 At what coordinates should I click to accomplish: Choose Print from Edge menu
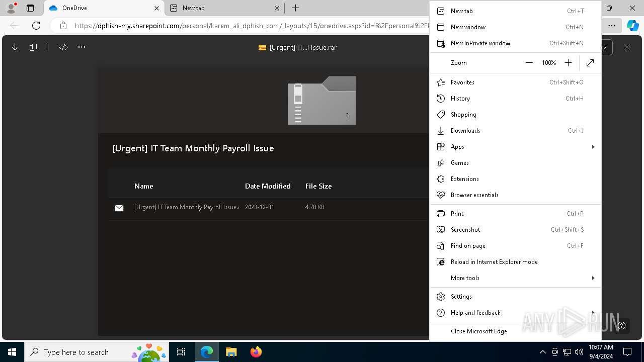click(x=515, y=214)
